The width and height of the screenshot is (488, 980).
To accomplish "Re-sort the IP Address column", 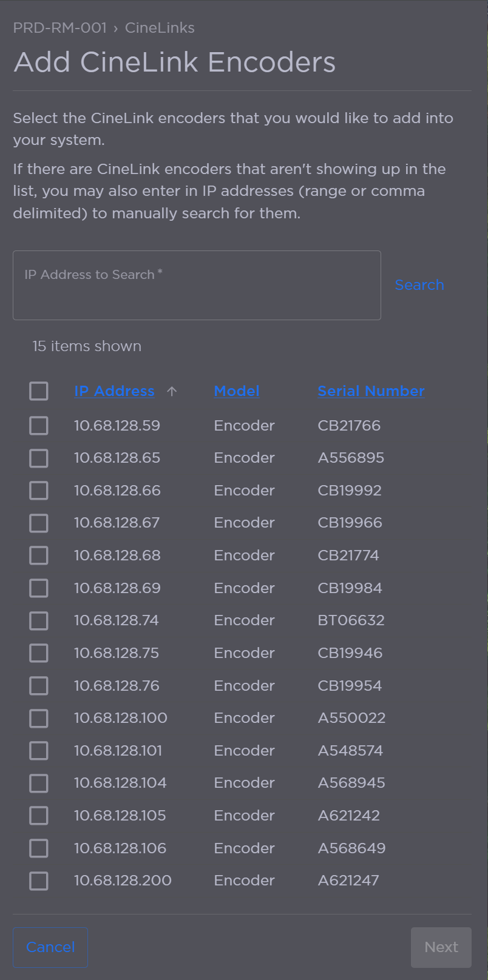I will (114, 391).
